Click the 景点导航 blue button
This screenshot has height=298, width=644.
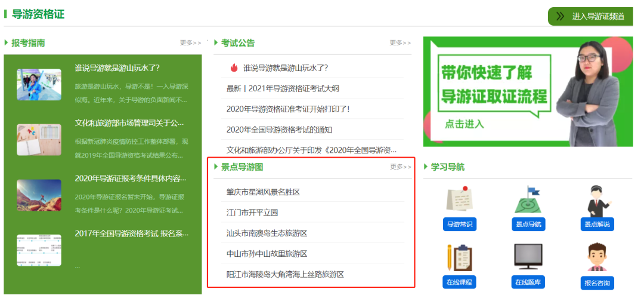pos(528,225)
